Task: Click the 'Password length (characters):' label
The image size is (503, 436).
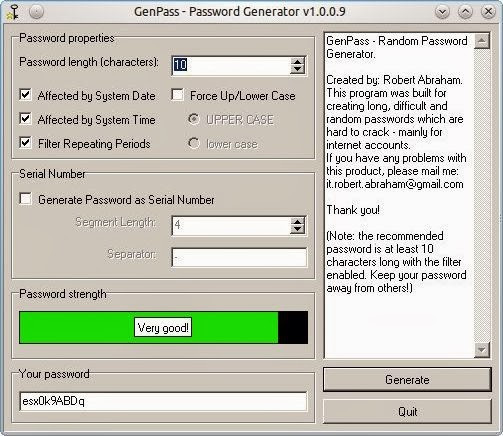Action: point(89,62)
